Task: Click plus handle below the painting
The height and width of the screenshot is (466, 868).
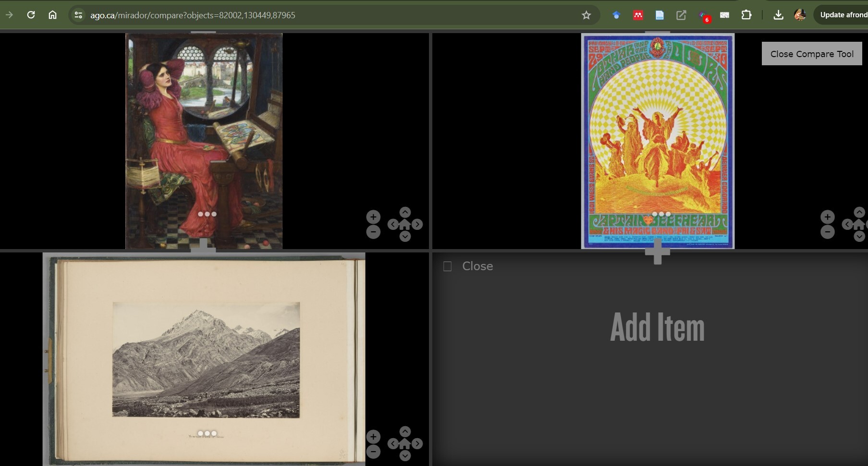Action: tap(203, 245)
